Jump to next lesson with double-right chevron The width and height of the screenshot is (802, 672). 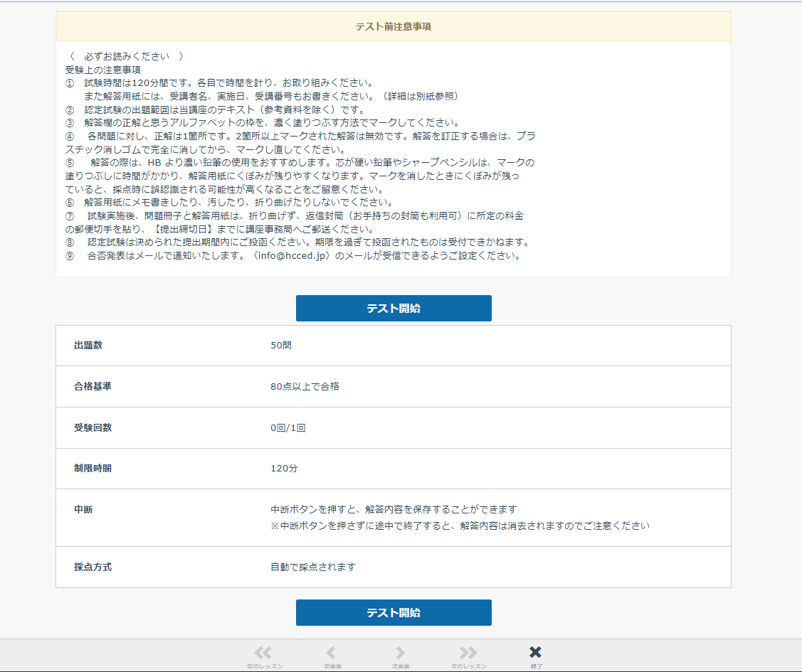(468, 653)
